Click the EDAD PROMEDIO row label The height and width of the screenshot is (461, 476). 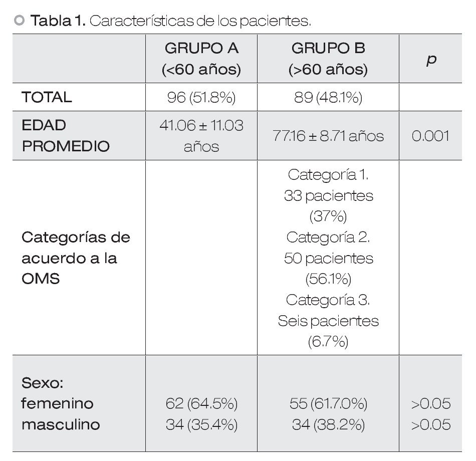(66, 136)
